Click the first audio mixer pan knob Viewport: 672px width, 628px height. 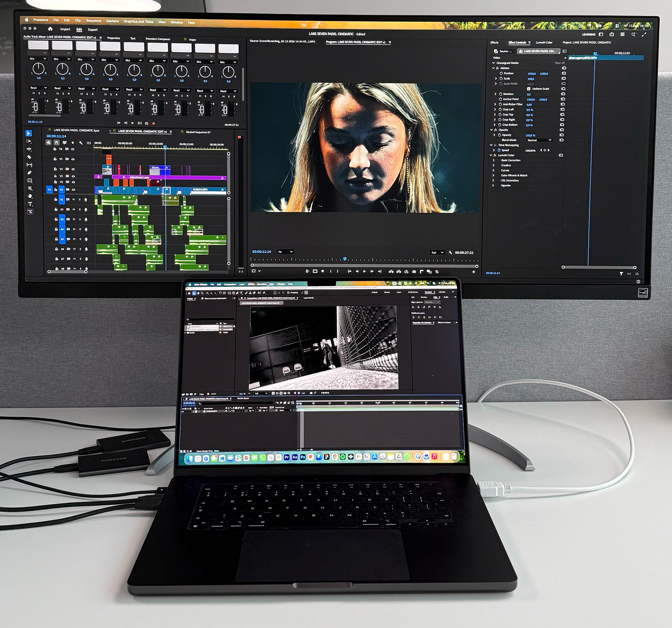point(38,69)
